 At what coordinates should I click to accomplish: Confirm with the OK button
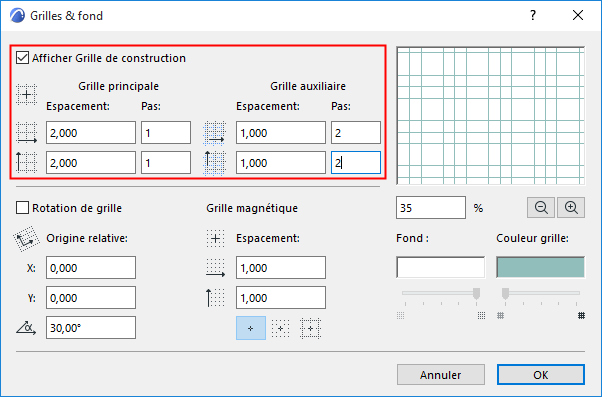[x=541, y=375]
